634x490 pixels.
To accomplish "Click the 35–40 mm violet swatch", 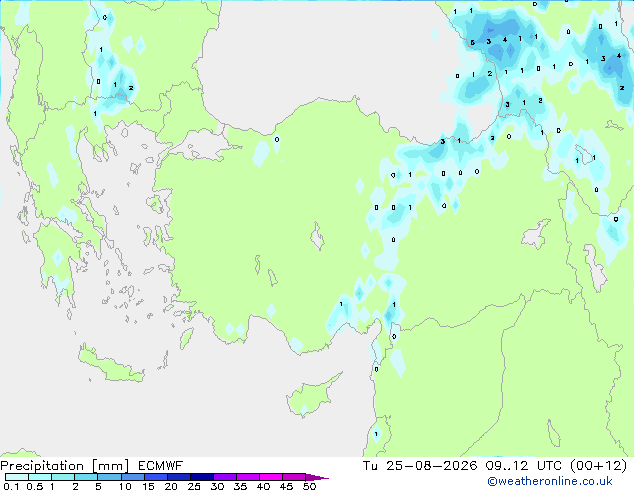I will 247,477.
